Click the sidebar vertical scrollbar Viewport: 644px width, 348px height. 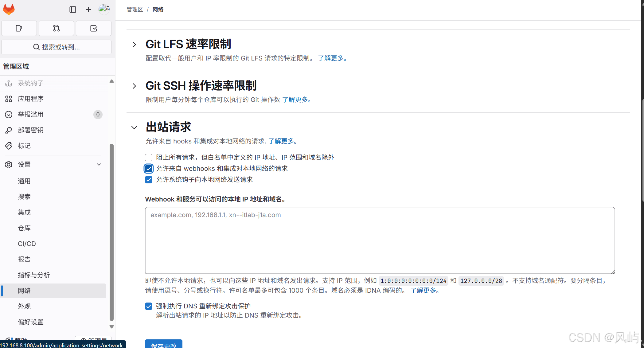[x=111, y=232]
